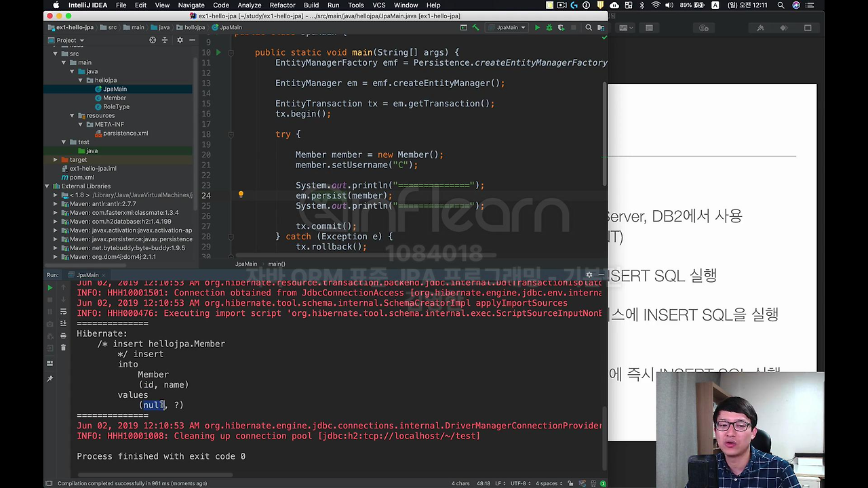868x488 pixels.
Task: Click the toolbar Stop square button
Action: 573,28
